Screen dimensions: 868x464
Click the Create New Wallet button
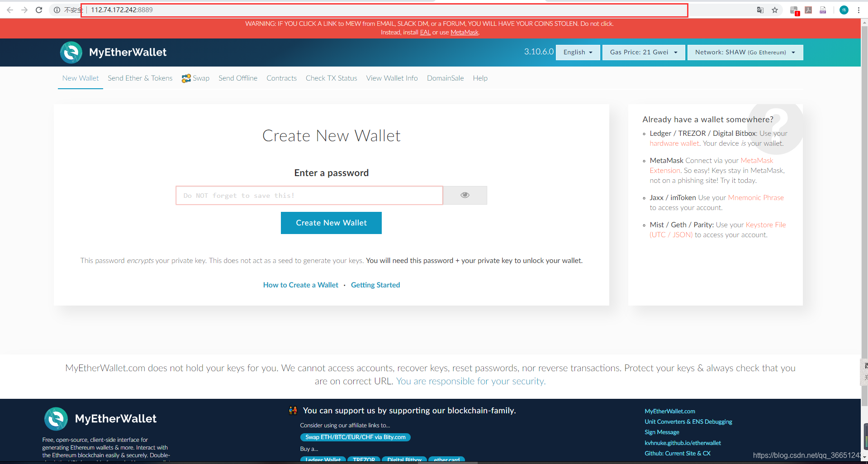(x=331, y=223)
